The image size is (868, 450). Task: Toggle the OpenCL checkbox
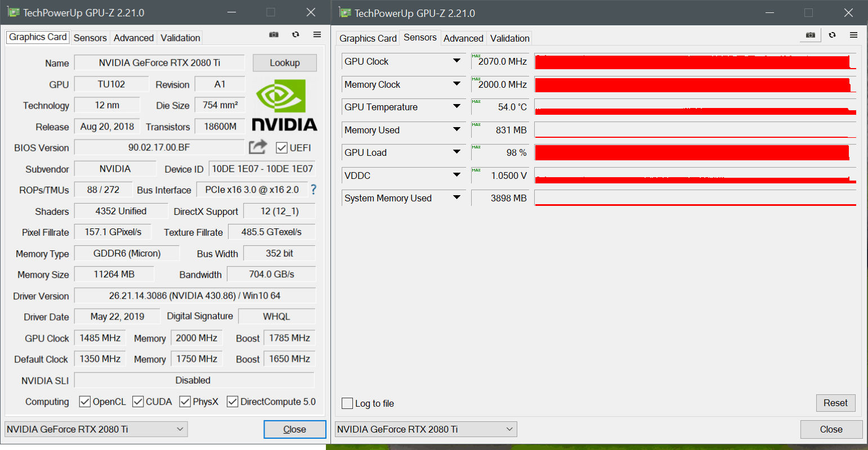(x=85, y=402)
